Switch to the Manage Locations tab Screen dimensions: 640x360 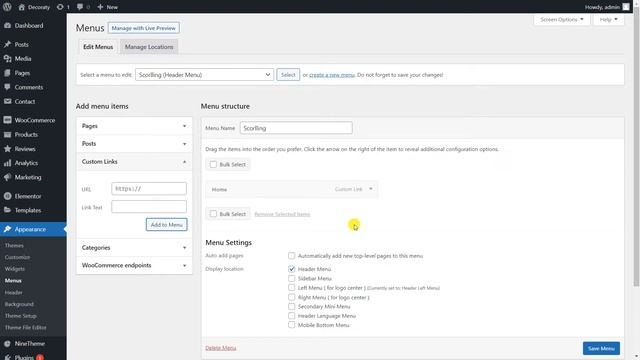click(x=149, y=47)
